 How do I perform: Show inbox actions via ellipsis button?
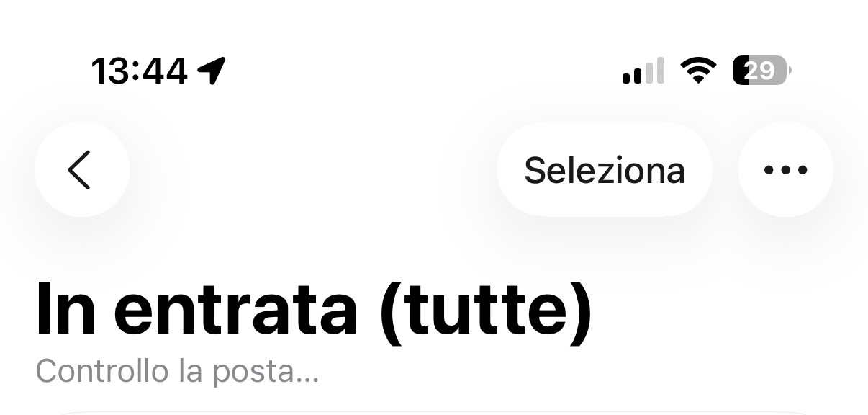point(785,169)
